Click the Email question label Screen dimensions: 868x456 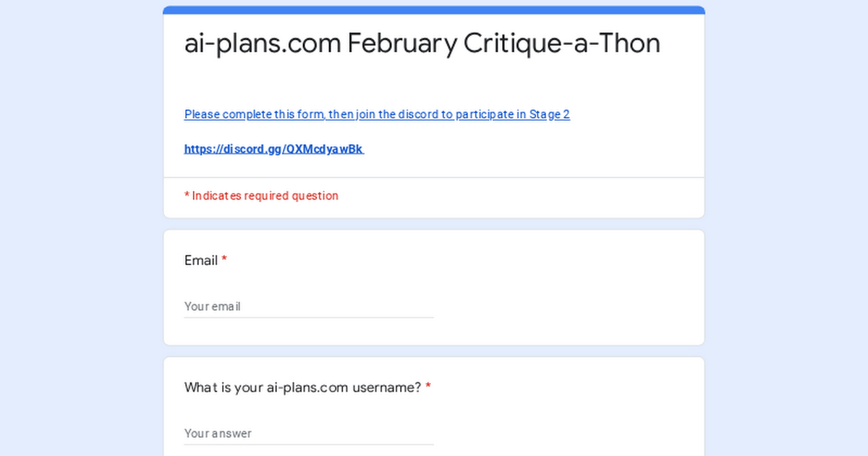tap(200, 261)
